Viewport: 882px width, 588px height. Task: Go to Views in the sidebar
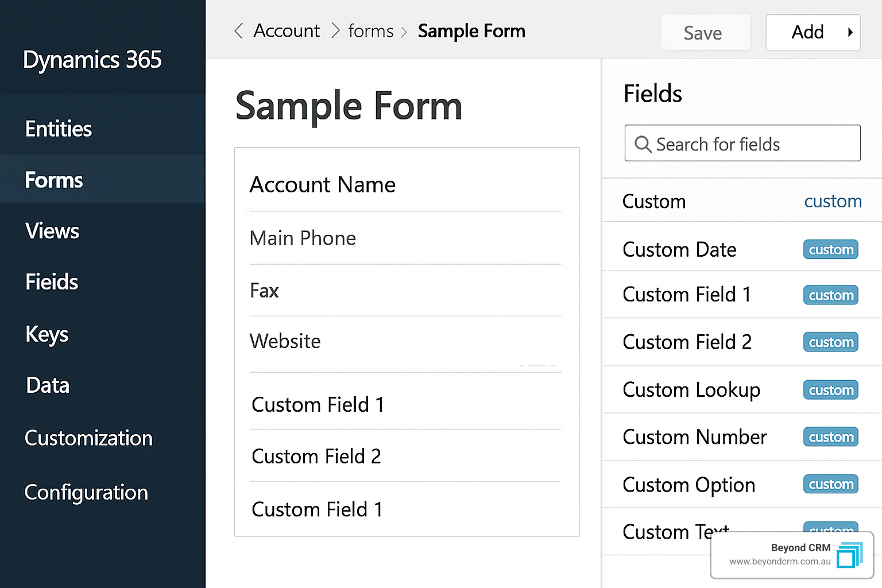point(52,231)
